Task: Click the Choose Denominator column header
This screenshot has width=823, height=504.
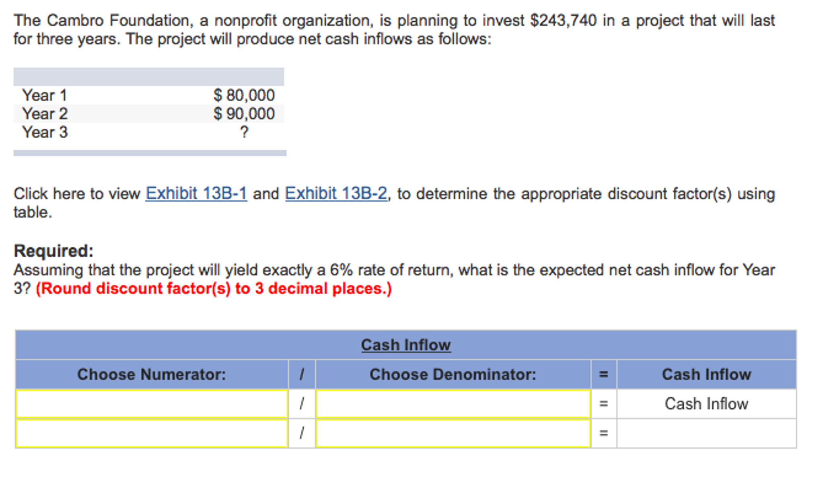Action: (453, 374)
